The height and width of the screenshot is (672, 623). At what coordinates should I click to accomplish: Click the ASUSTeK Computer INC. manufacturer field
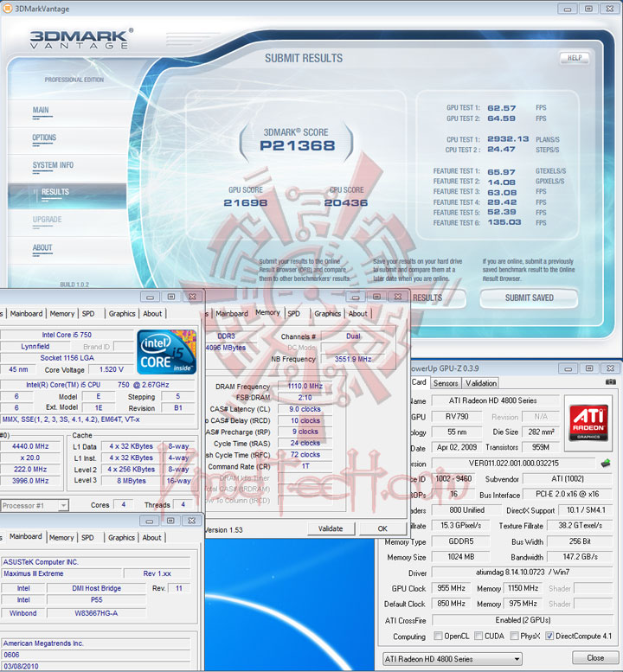coord(96,562)
